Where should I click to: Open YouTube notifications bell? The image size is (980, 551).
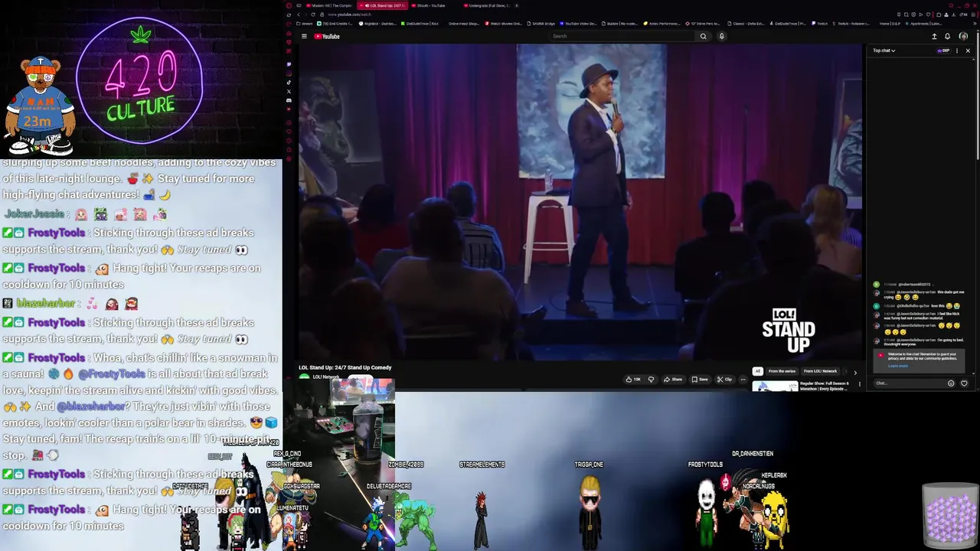point(947,36)
